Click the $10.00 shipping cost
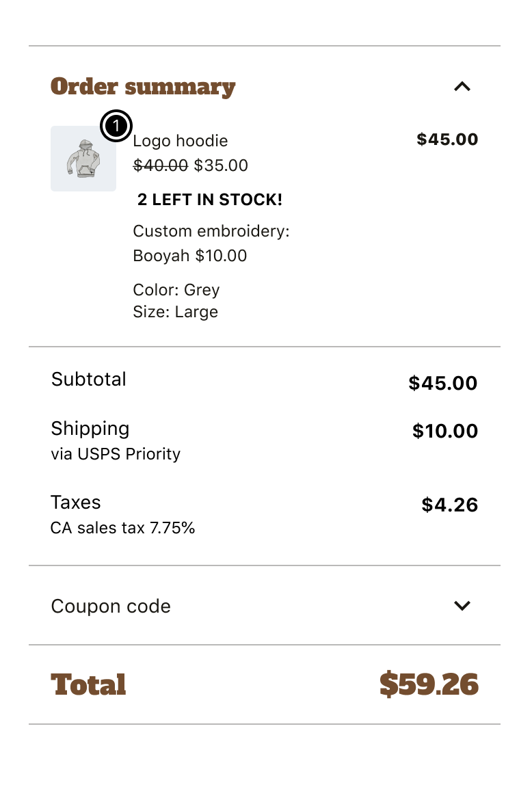This screenshot has height=800, width=532. click(x=444, y=431)
